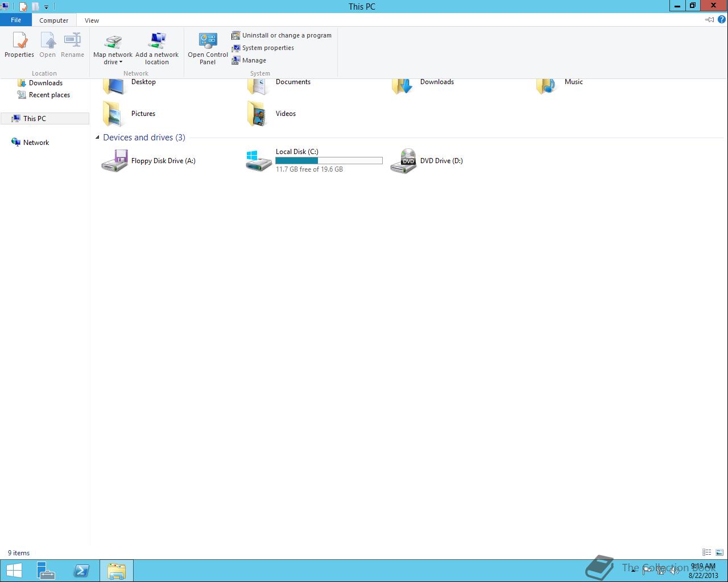The image size is (728, 582).
Task: Click the quick access New folder icon in title bar
Action: click(x=36, y=7)
